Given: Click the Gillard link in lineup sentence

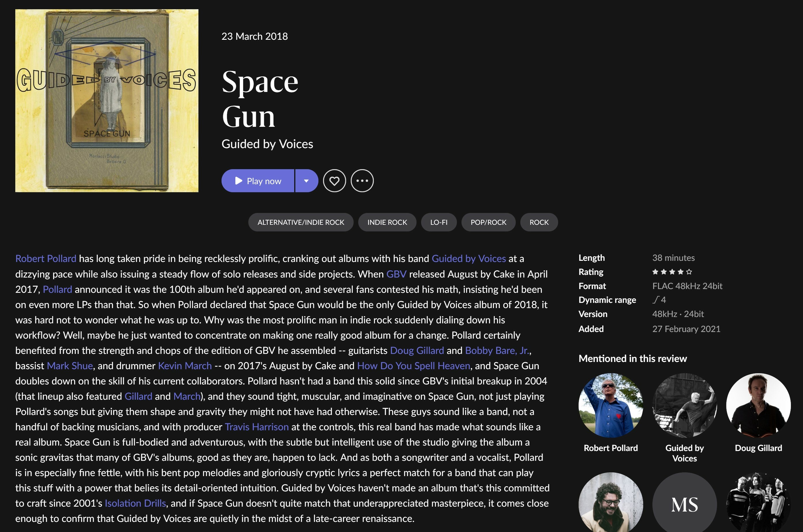Looking at the screenshot, I should pos(138,396).
